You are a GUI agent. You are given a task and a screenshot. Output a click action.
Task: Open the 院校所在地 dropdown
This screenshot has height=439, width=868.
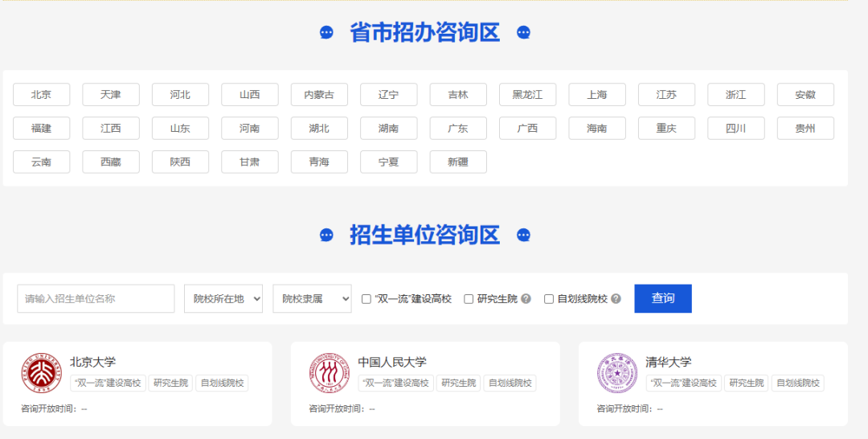[x=223, y=298]
